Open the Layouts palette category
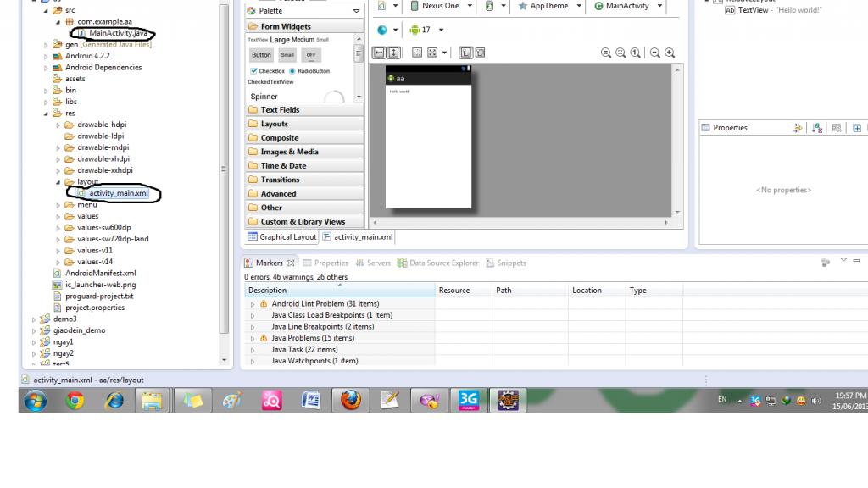This screenshot has width=868, height=488. pyautogui.click(x=304, y=124)
